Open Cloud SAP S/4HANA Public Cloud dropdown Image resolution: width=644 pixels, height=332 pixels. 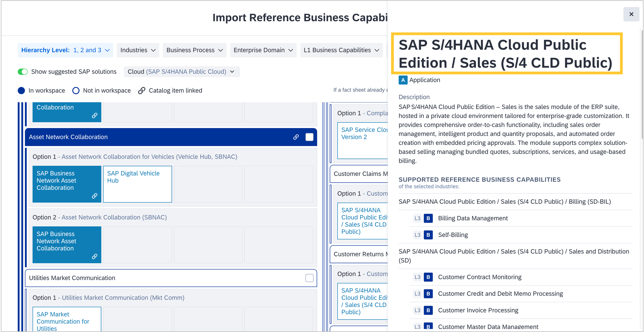click(x=181, y=72)
